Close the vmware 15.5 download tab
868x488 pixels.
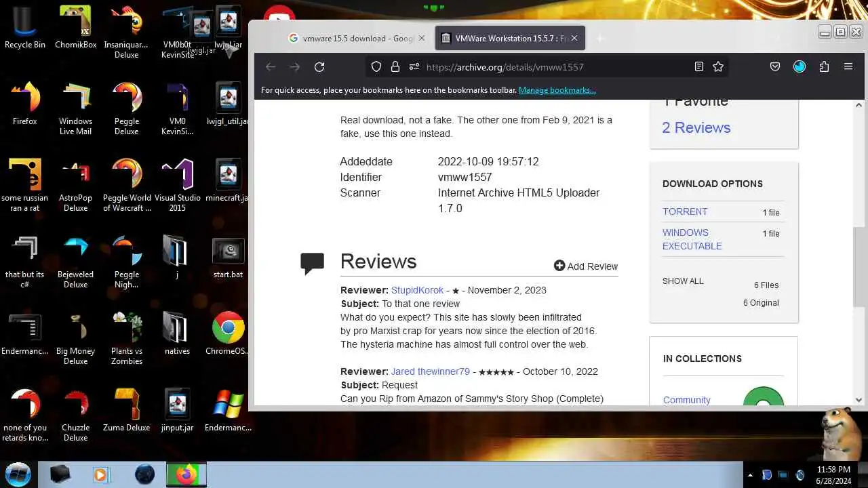(421, 39)
